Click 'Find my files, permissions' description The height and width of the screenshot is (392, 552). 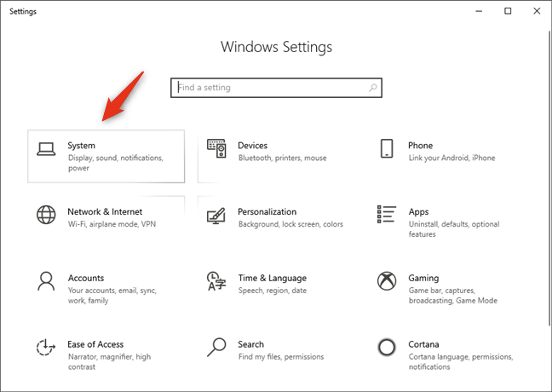(x=281, y=357)
